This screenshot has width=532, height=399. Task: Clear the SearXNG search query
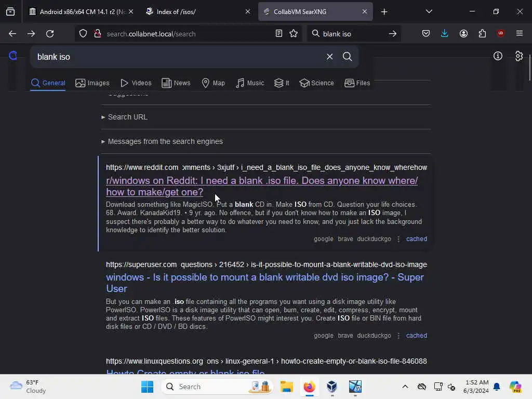pyautogui.click(x=329, y=57)
